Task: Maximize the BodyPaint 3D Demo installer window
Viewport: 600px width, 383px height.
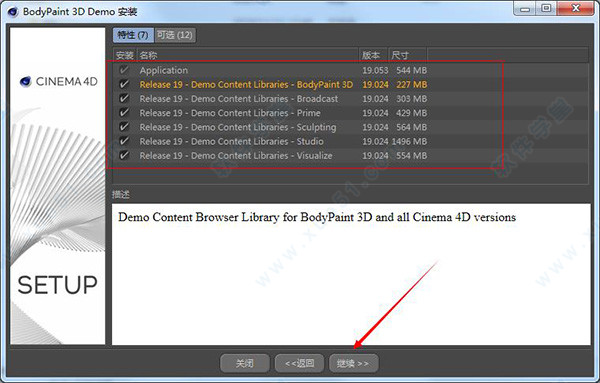Action: 546,8
